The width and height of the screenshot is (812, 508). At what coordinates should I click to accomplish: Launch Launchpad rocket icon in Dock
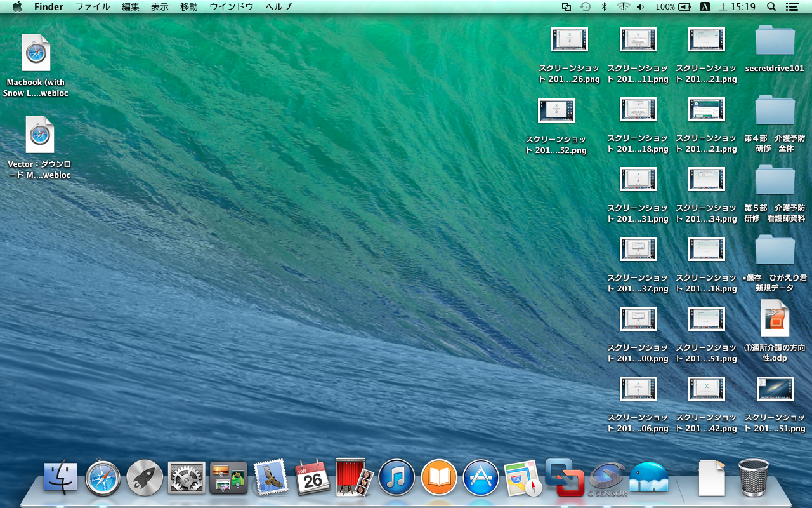(145, 478)
